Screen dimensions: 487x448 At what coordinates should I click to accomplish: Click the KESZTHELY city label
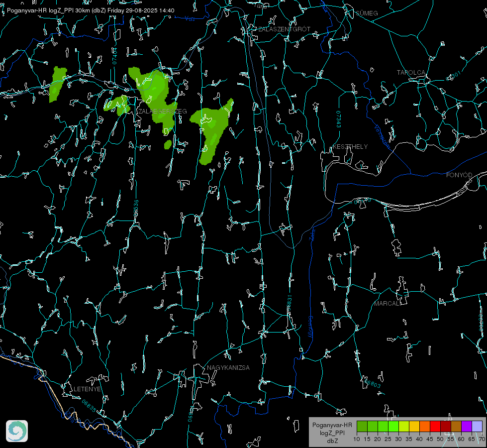click(350, 147)
